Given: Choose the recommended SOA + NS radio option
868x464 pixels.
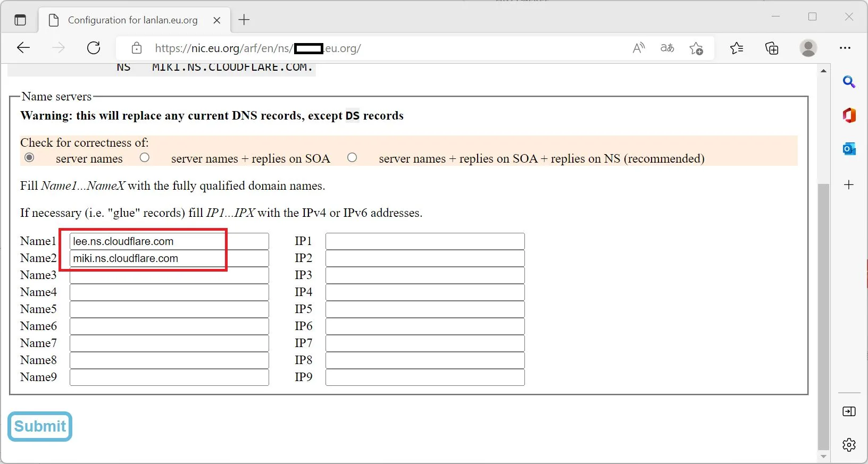Looking at the screenshot, I should click(352, 158).
